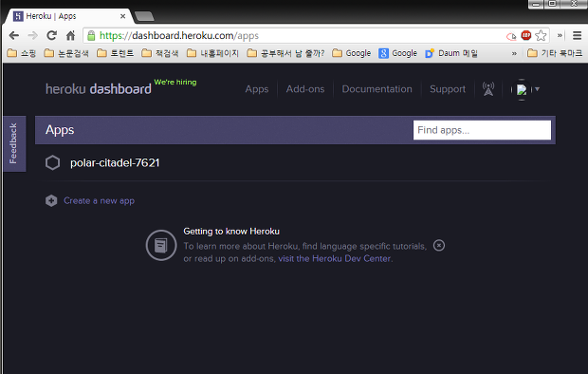Open the blue Google search bookmark
Image resolution: width=588 pixels, height=374 pixels.
click(x=398, y=53)
